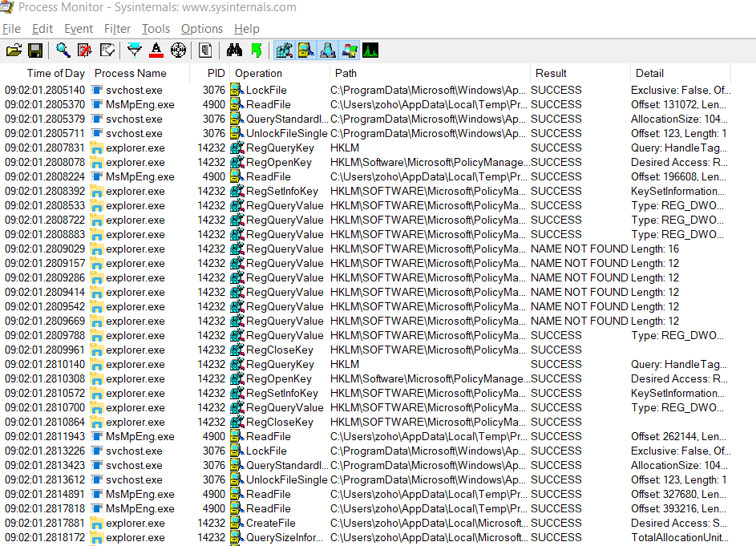
Task: Click the registry icon beside RegQueryKey at 09:02:01.2807831
Action: [x=237, y=148]
